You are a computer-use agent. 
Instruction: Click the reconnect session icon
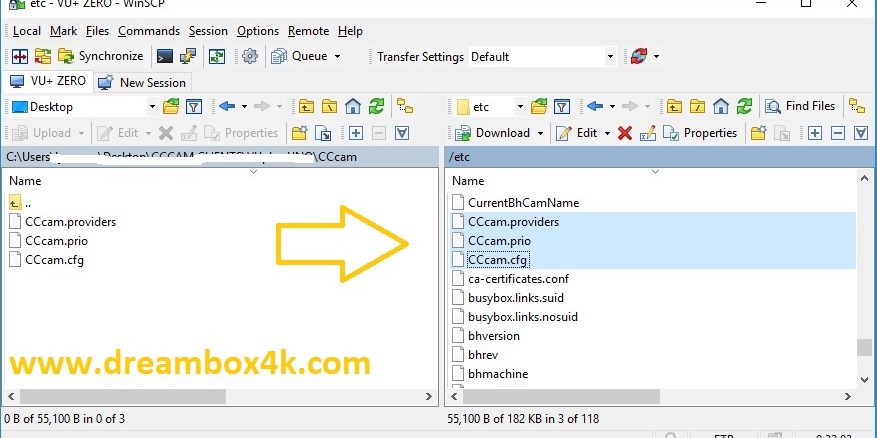[x=639, y=56]
